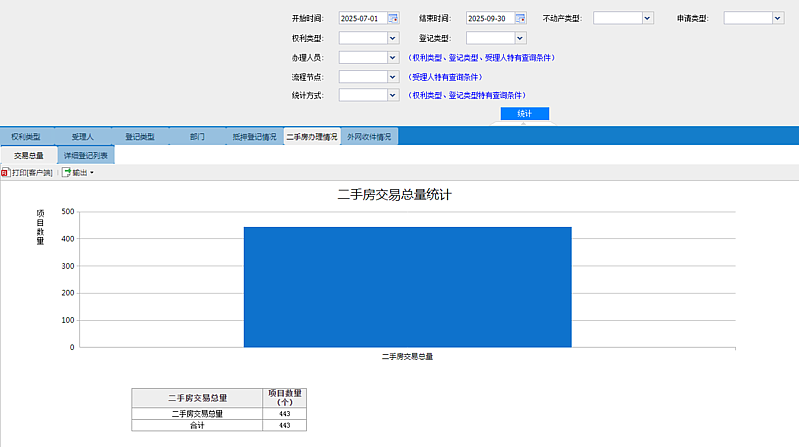Switch to the 权利类型 tab
This screenshot has width=799, height=447.
[26, 137]
